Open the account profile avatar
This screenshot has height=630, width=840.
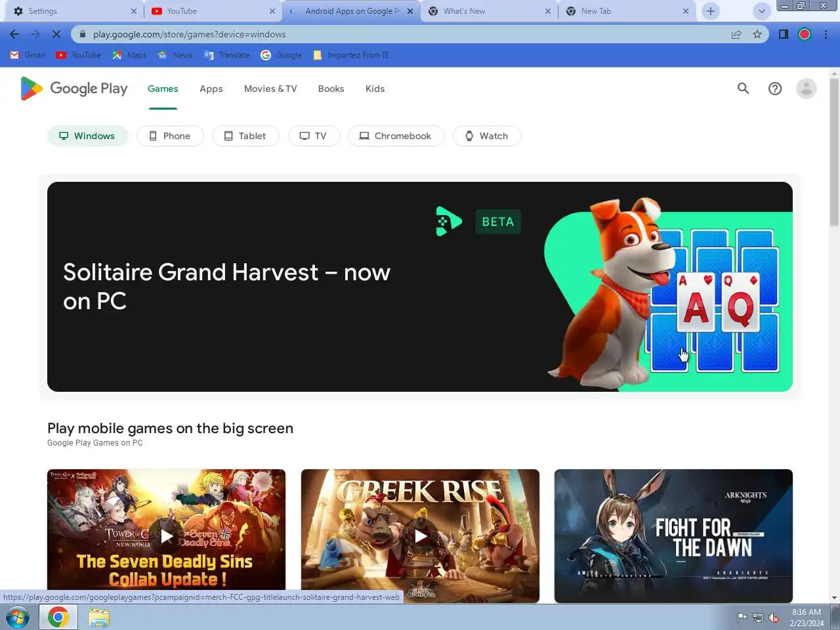coord(807,89)
